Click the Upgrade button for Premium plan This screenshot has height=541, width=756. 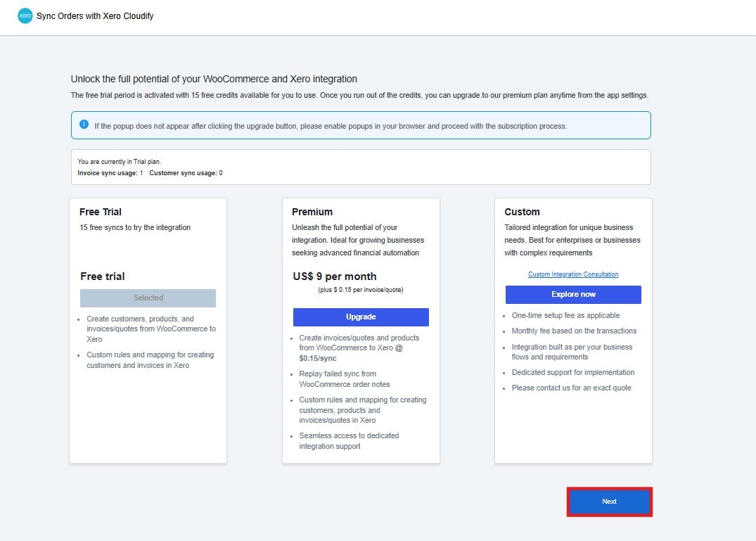pos(361,317)
